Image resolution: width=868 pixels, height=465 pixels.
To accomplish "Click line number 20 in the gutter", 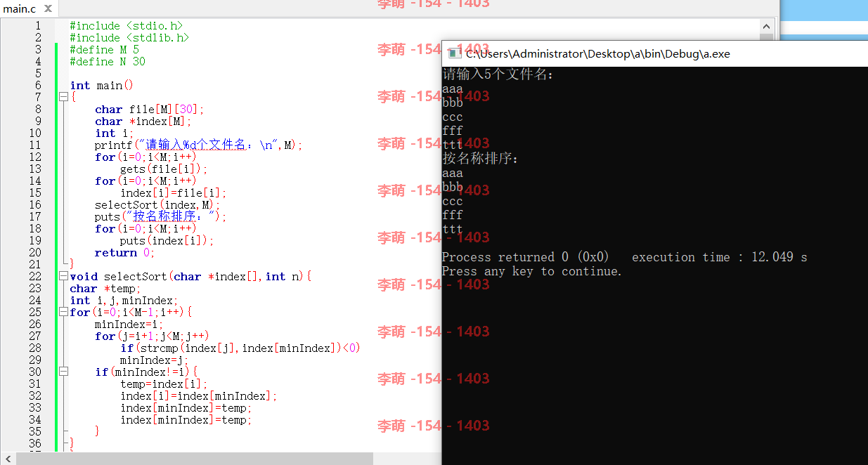I will [x=34, y=253].
